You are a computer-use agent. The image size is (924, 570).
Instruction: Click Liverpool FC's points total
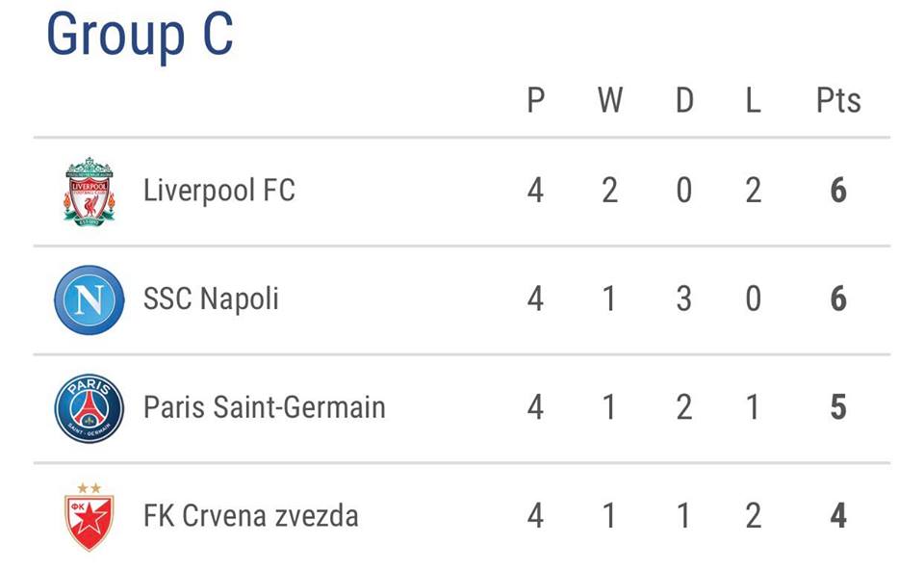tap(838, 191)
